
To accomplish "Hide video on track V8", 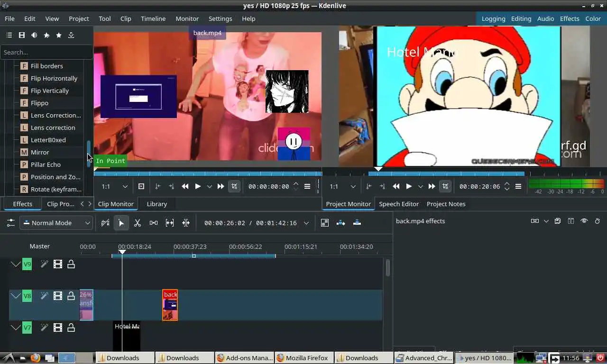I will 58,296.
